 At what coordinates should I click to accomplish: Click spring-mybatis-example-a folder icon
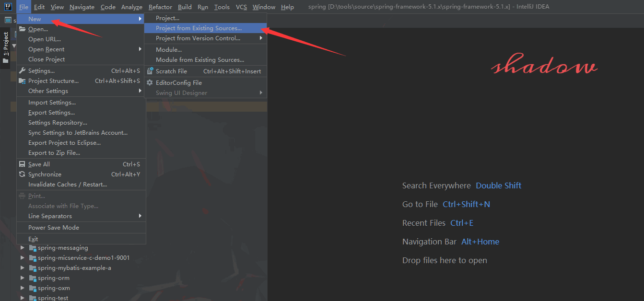coord(33,268)
